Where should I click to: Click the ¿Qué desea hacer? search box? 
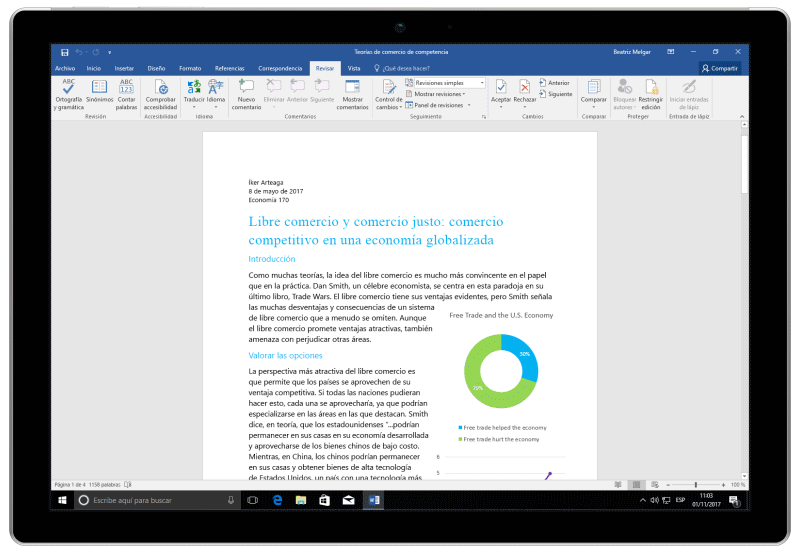coord(402,68)
